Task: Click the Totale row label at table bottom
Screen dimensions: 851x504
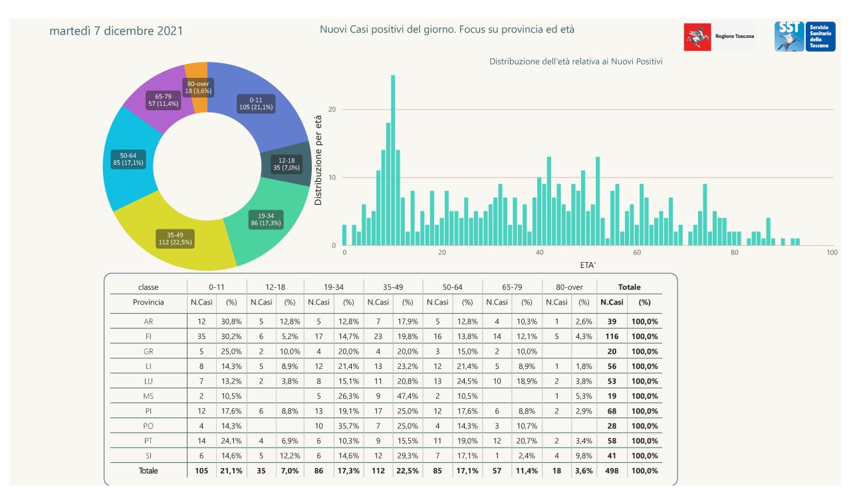Action: 148,471
